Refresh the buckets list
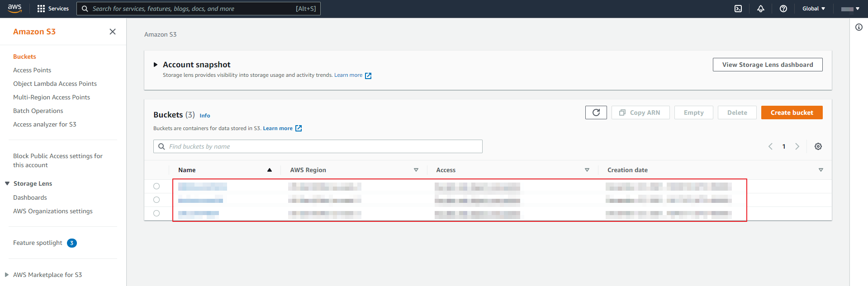 coord(596,113)
